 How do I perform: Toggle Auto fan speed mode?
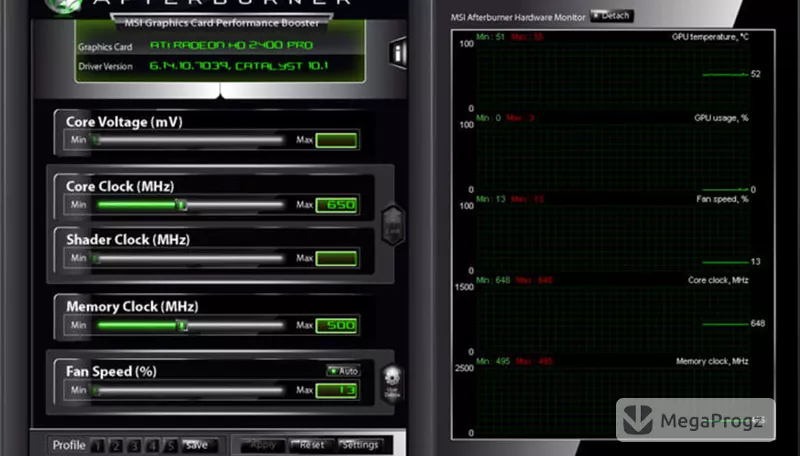pyautogui.click(x=343, y=371)
